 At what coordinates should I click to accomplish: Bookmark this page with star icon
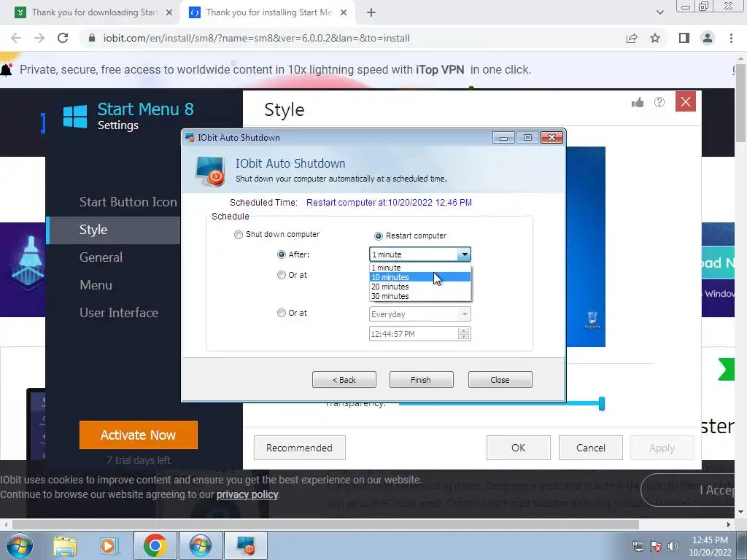pos(655,38)
